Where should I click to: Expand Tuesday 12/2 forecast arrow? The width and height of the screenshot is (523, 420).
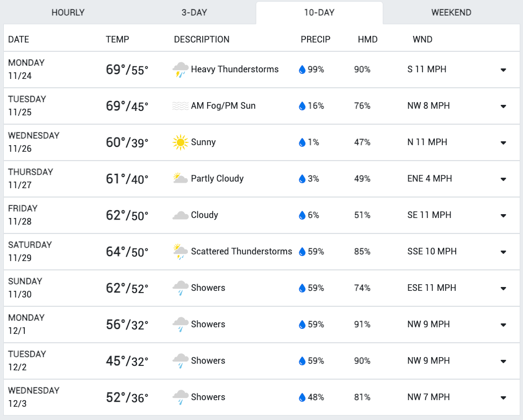503,361
